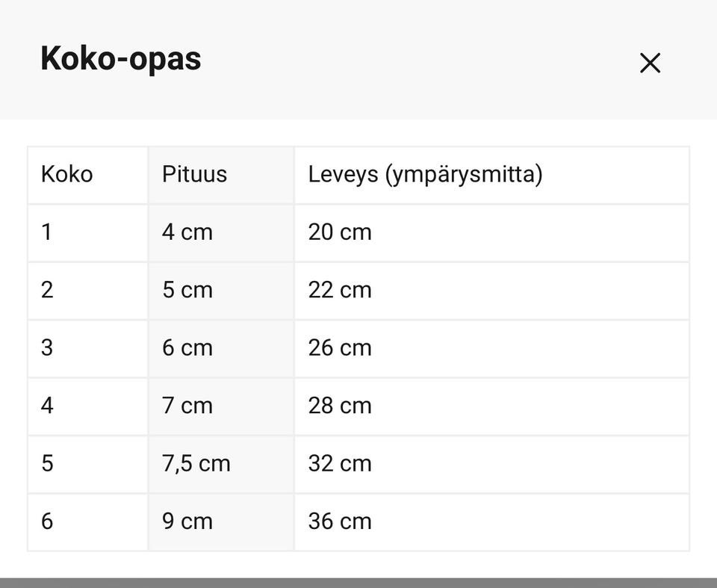Click the Leveys (ympärysmitta) column header
The image size is (717, 588).
point(491,175)
